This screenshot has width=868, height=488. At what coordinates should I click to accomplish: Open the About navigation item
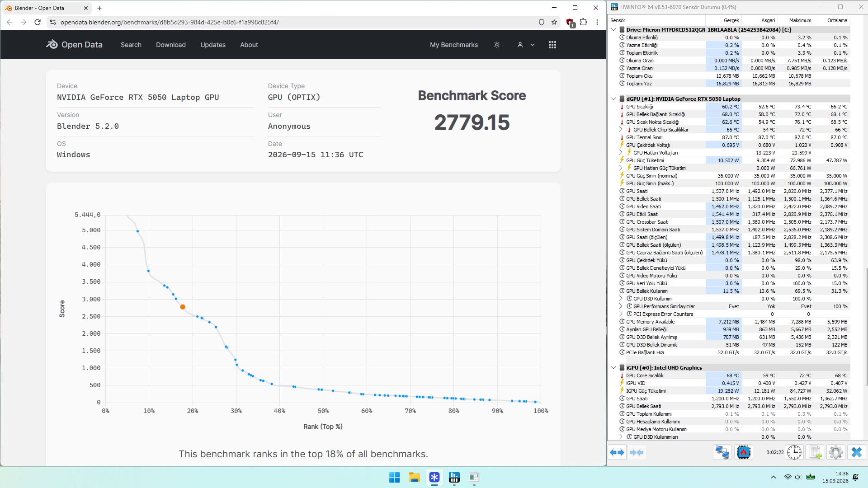(x=249, y=45)
